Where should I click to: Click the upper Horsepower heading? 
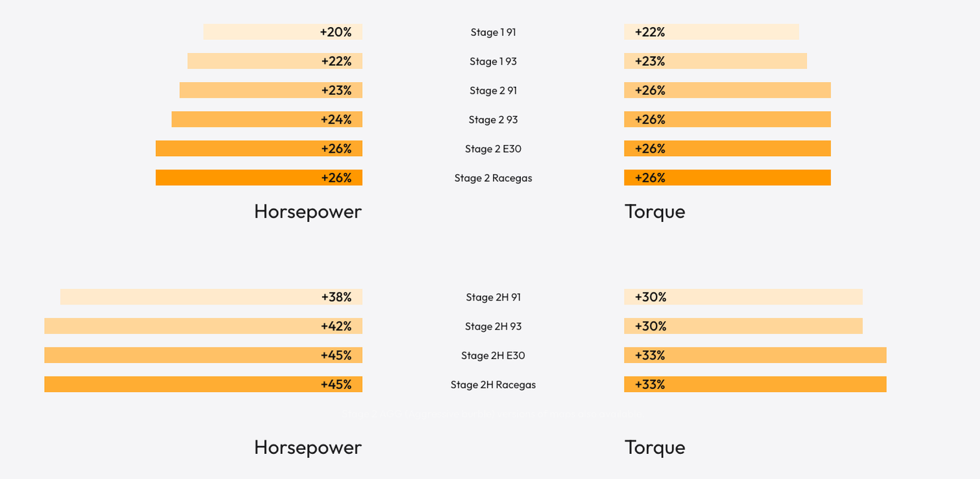coord(308,212)
